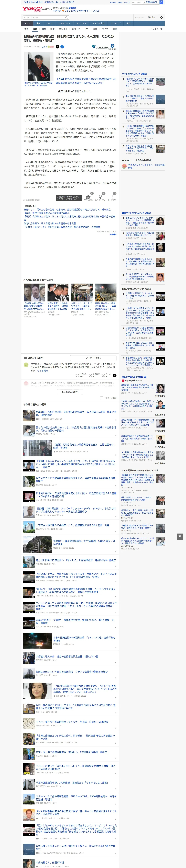Click blue web search button in top bar
Image resolution: width=186 pixels, height=868 pixels.
point(161,2)
